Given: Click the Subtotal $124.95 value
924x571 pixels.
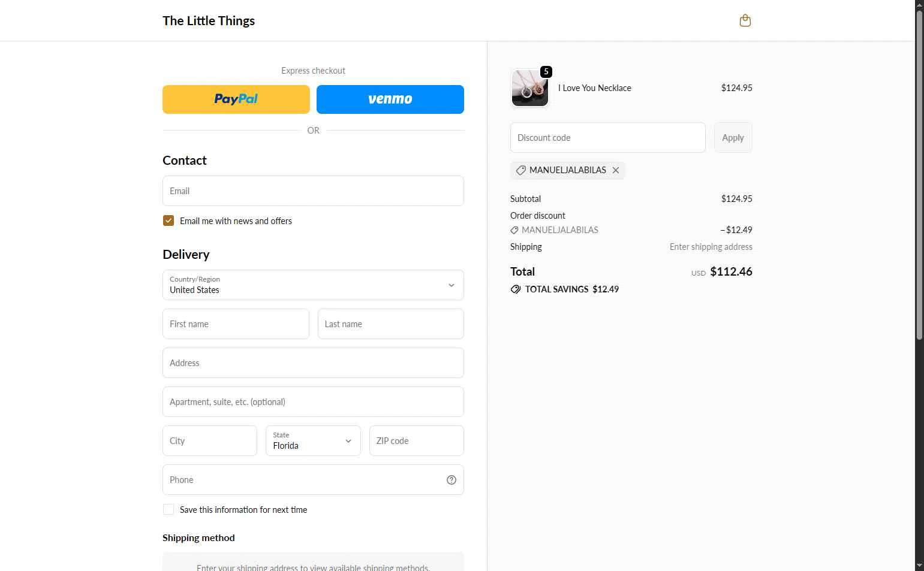Looking at the screenshot, I should pyautogui.click(x=737, y=199).
